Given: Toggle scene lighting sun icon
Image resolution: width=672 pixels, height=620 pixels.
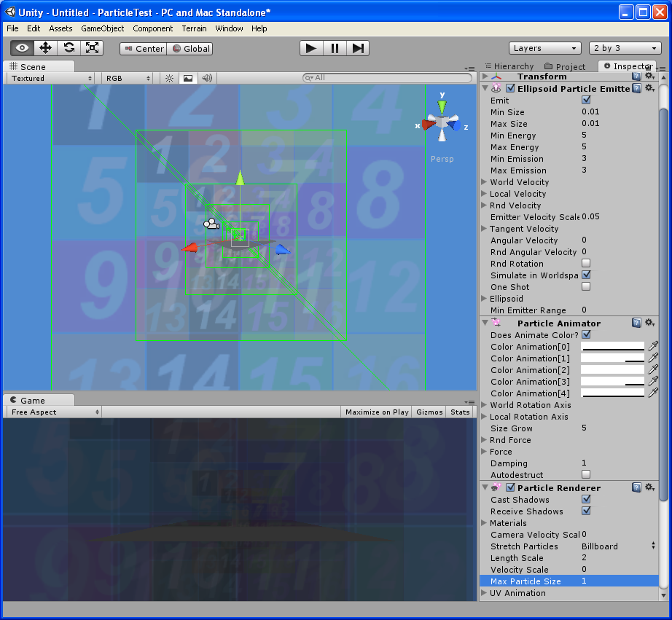Looking at the screenshot, I should (x=169, y=78).
